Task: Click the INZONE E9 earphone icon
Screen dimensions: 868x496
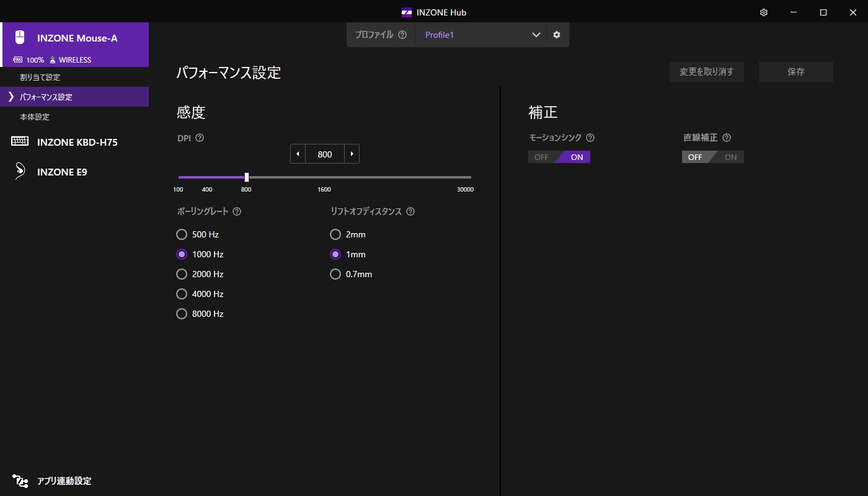Action: 20,171
